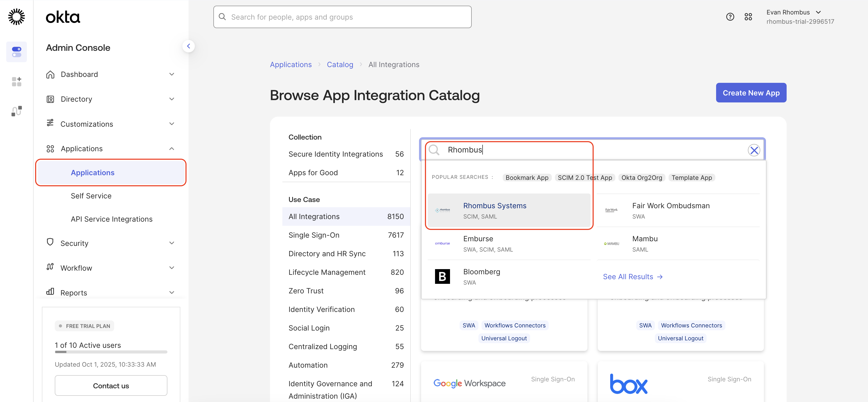Click the Customizations sliders icon

click(50, 123)
